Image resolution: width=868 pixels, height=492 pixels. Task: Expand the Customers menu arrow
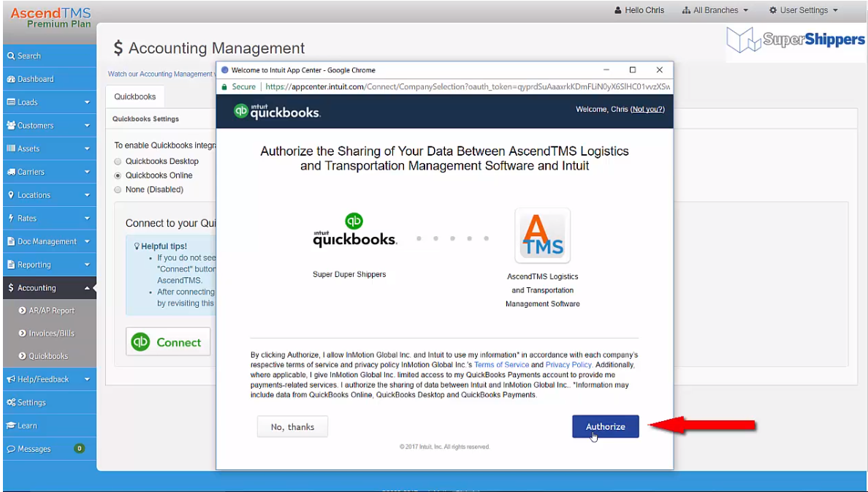(87, 126)
